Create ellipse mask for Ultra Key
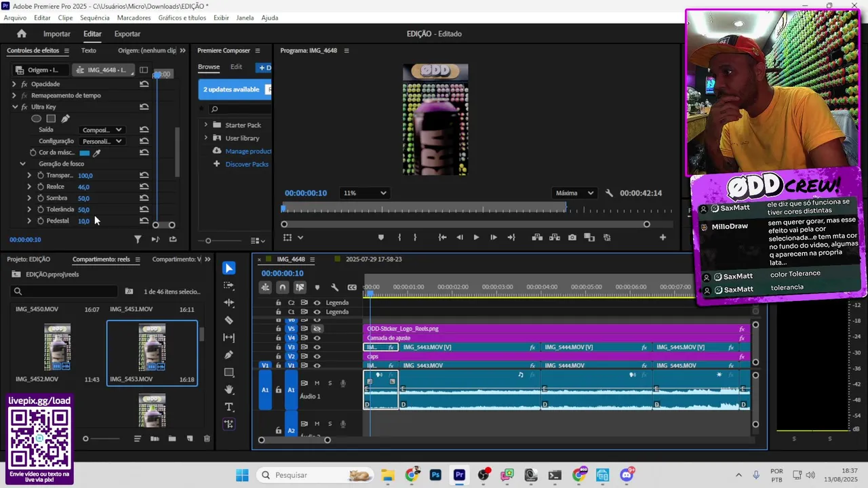Image resolution: width=868 pixels, height=488 pixels. point(37,119)
